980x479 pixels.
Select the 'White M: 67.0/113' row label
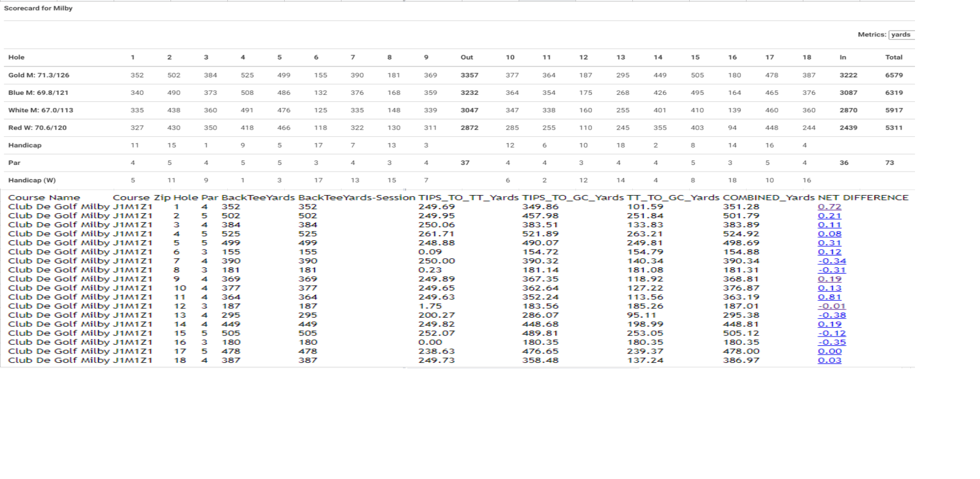[41, 110]
